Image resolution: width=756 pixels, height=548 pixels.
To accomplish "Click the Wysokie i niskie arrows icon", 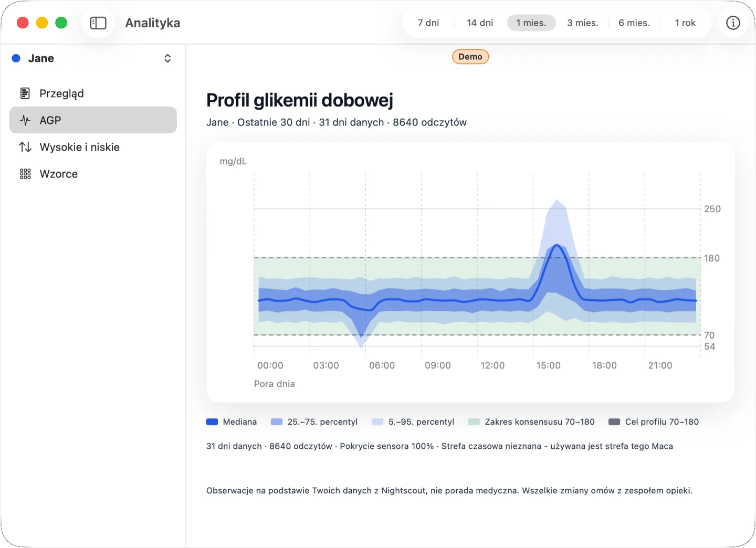I will 25,147.
